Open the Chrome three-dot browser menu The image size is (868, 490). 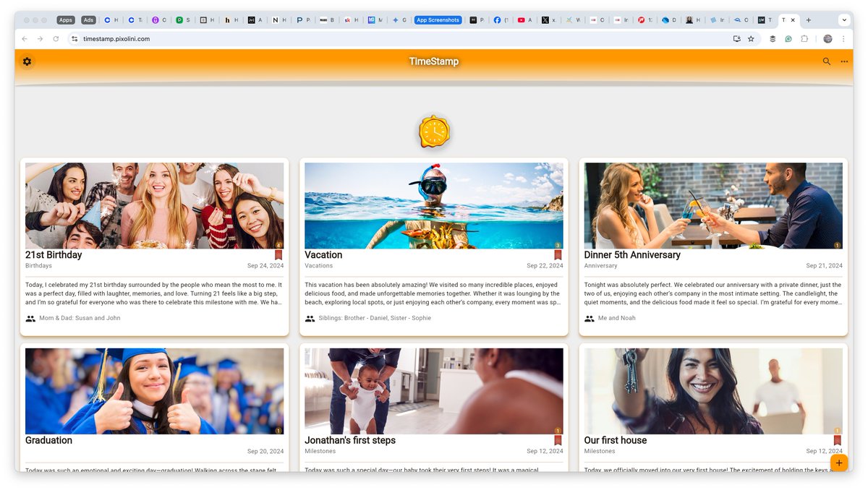coord(843,38)
